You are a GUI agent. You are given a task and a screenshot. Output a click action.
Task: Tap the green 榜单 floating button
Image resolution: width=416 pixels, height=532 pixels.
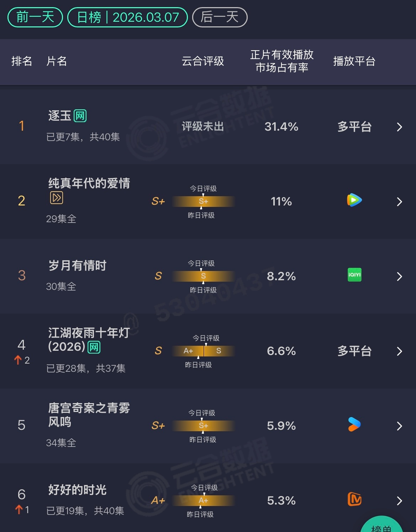[x=381, y=526]
